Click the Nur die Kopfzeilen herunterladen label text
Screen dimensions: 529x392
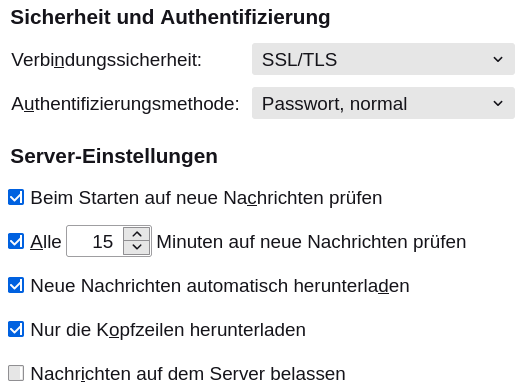click(x=168, y=330)
